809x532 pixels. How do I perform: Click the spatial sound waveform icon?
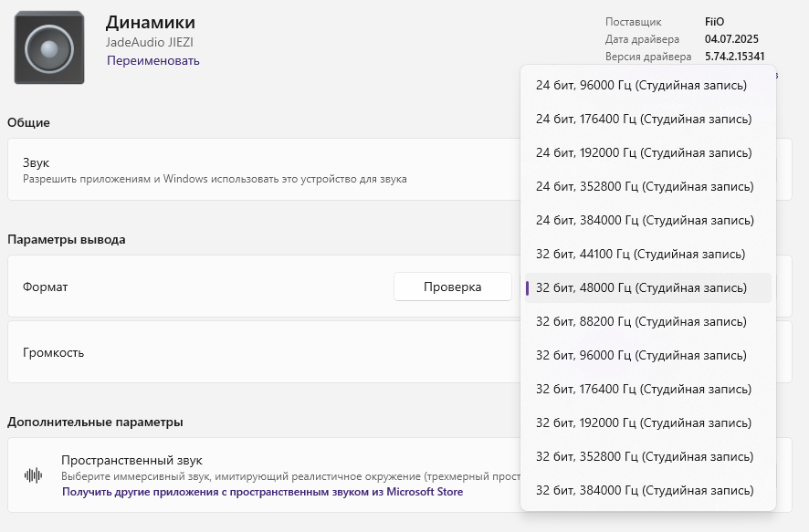point(34,475)
